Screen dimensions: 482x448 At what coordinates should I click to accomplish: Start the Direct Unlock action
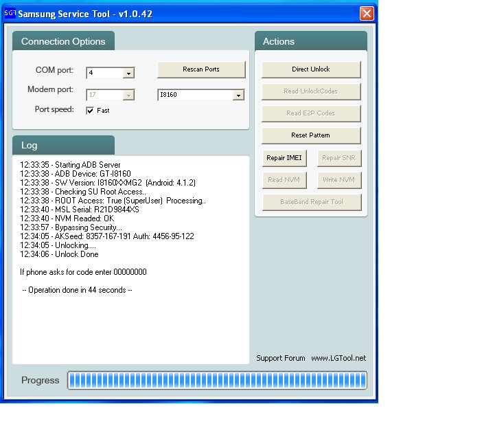click(311, 69)
